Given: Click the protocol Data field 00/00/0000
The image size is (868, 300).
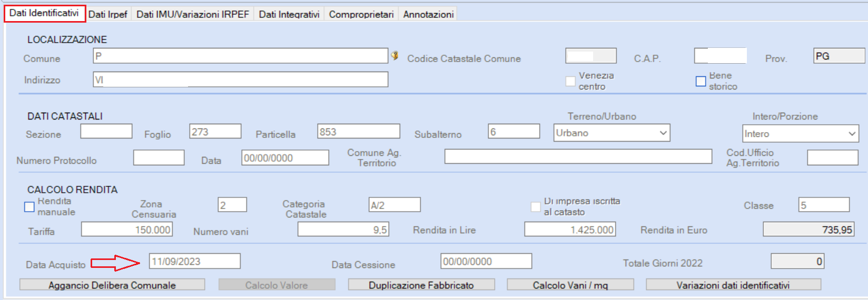Looking at the screenshot, I should coord(285,157).
